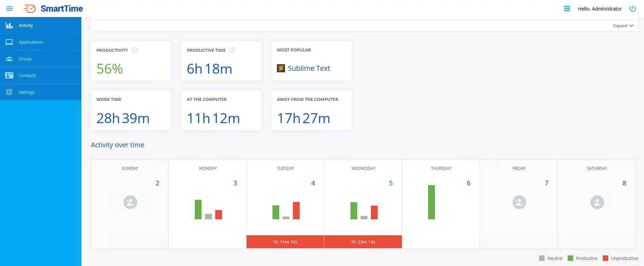Click the Productivity info icon
Screen dimensions: 644x266
click(135, 50)
